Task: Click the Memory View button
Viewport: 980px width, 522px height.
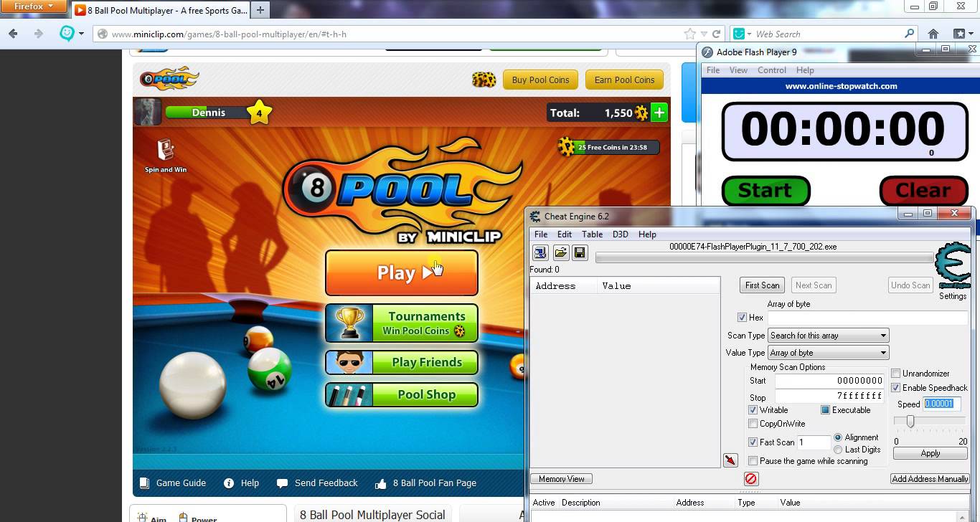Action: pos(562,479)
